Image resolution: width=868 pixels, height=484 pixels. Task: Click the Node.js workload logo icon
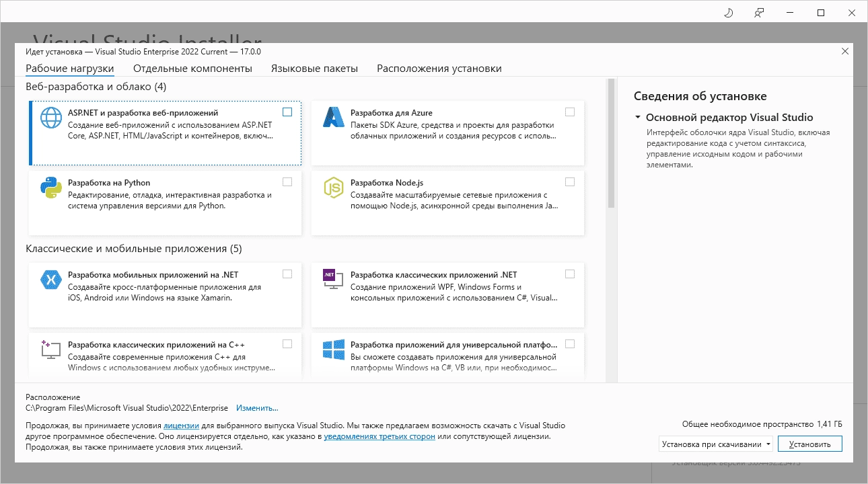pyautogui.click(x=334, y=188)
